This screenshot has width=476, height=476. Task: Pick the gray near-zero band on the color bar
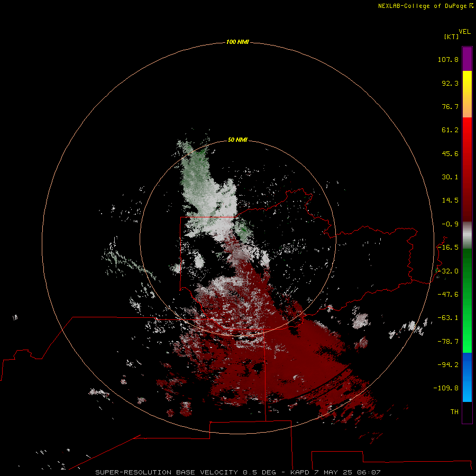(x=467, y=234)
